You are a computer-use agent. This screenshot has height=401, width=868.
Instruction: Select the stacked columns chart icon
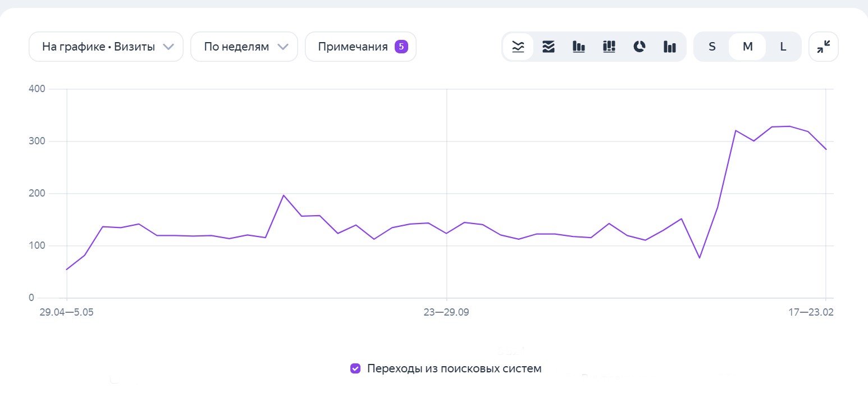(609, 47)
